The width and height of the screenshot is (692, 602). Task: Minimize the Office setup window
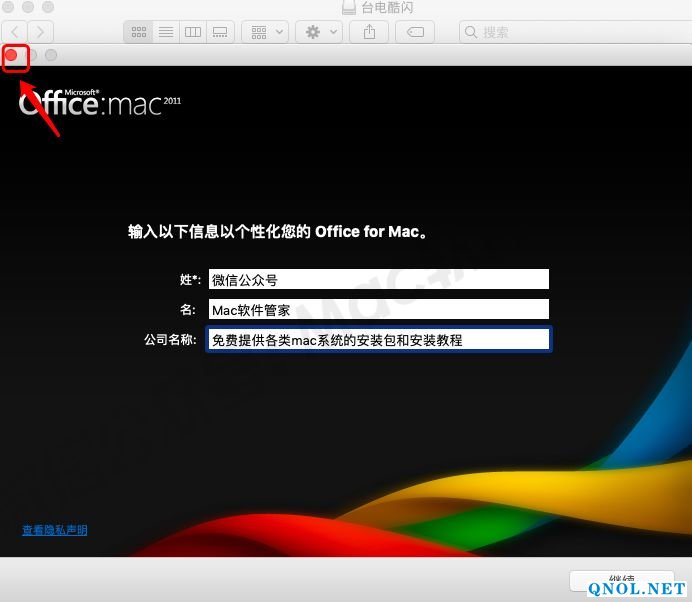[x=32, y=55]
